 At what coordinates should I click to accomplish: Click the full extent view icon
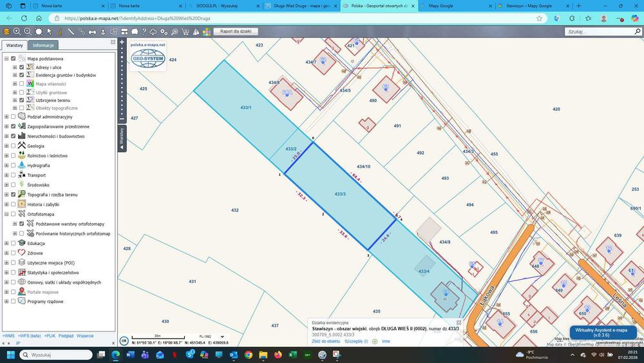pyautogui.click(x=39, y=32)
